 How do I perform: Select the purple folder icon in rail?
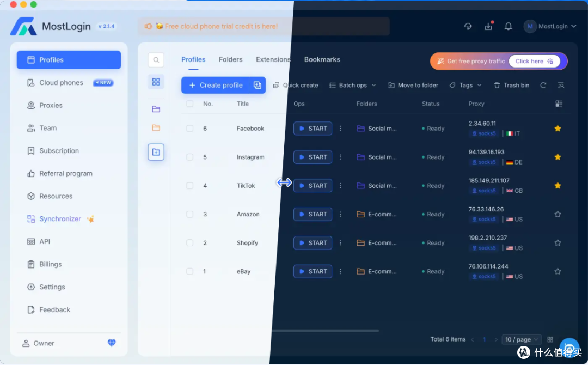click(x=156, y=109)
